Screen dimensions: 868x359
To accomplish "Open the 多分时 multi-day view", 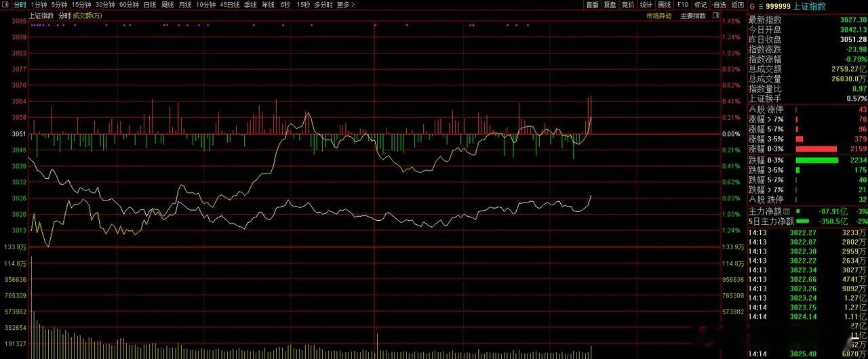I will pos(323,5).
